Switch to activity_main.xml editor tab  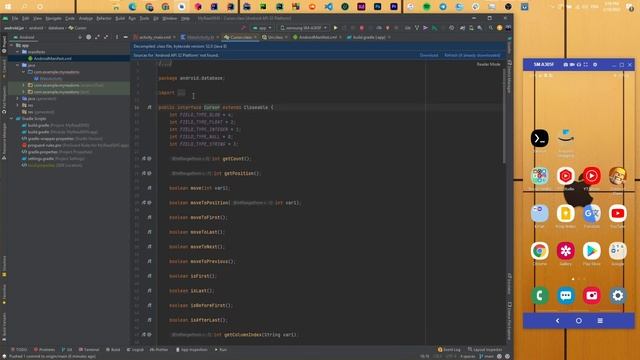(x=154, y=37)
